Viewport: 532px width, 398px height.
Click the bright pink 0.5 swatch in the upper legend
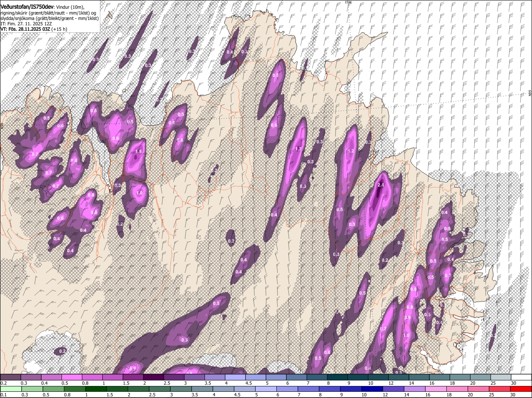point(71,377)
